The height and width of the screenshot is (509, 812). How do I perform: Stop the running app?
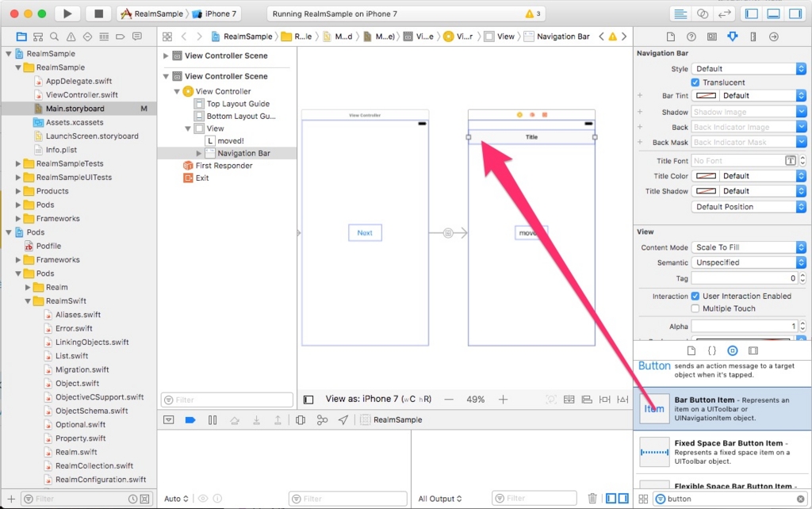98,14
